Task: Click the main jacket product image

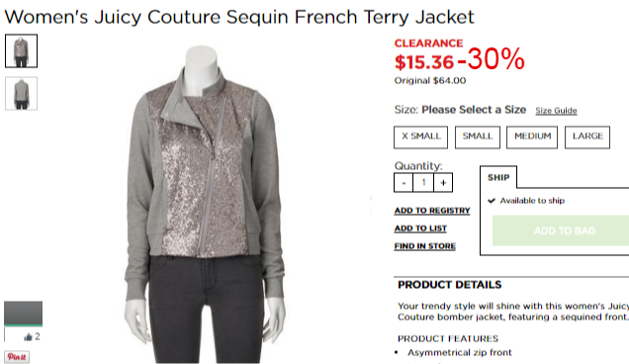Action: pyautogui.click(x=205, y=204)
